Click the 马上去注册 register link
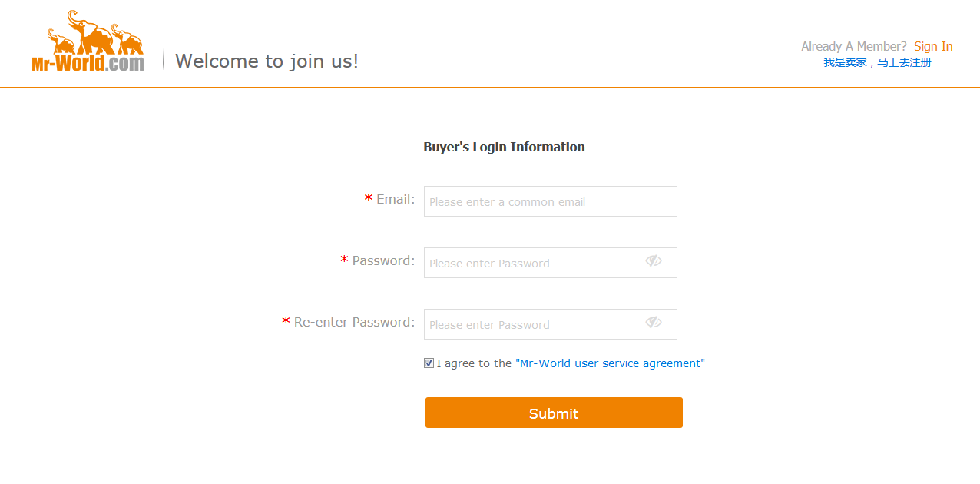This screenshot has width=980, height=484. click(x=905, y=63)
